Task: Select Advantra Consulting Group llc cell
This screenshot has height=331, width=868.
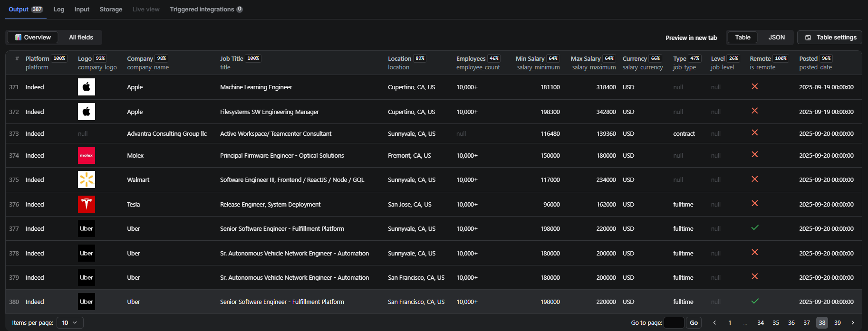Action: [167, 134]
